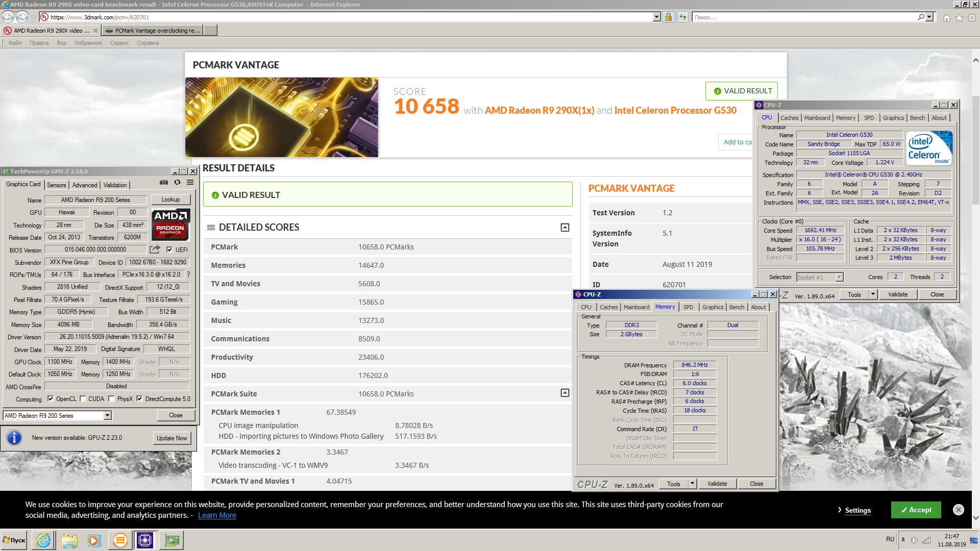This screenshot has width=980, height=551.
Task: Click the Пуск start button
Action: coord(14,540)
